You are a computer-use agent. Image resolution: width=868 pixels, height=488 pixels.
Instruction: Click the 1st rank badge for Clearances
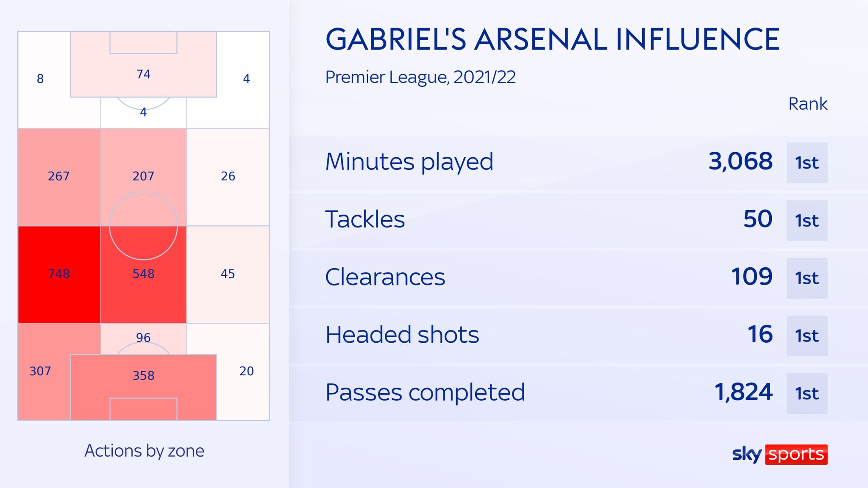click(x=807, y=278)
